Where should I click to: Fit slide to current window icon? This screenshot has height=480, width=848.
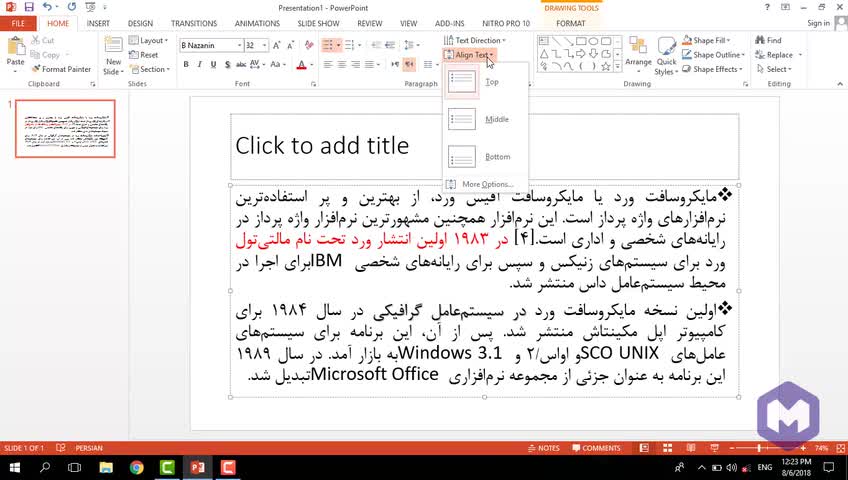click(x=840, y=448)
